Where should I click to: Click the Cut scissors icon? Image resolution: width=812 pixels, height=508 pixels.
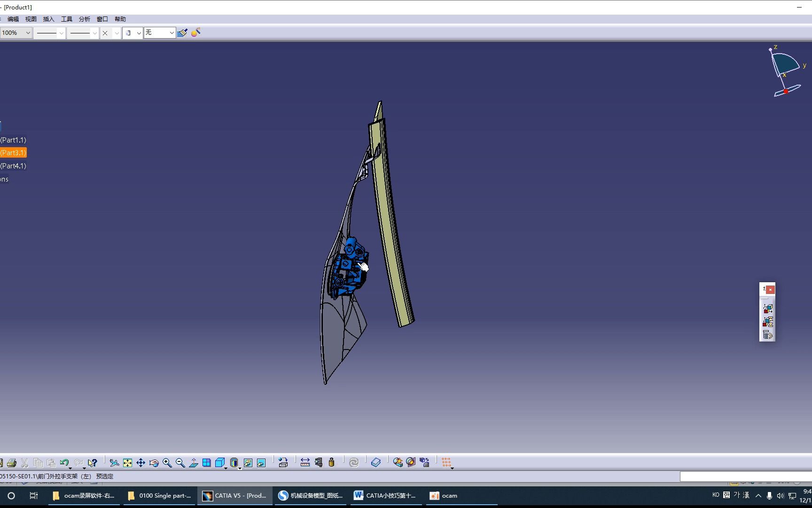(x=25, y=463)
